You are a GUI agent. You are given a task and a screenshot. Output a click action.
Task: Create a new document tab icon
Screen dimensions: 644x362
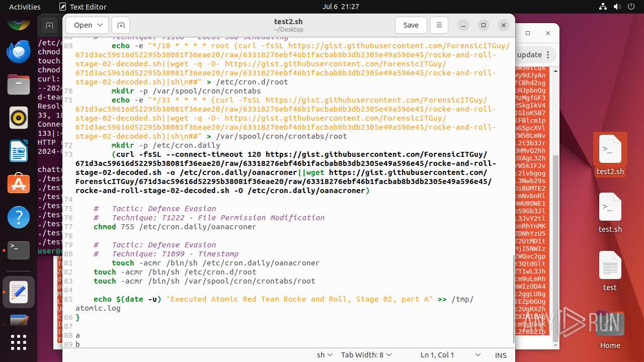(121, 25)
